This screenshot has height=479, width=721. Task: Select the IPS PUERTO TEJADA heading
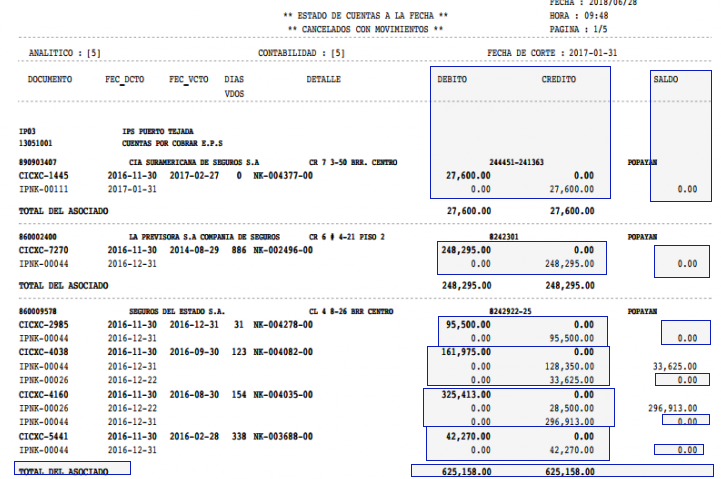point(150,131)
